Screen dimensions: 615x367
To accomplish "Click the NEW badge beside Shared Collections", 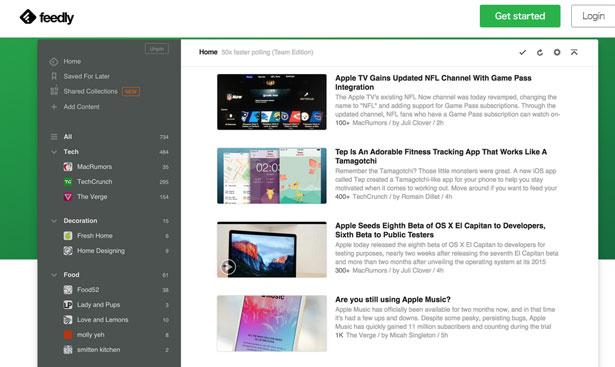I will pos(131,91).
